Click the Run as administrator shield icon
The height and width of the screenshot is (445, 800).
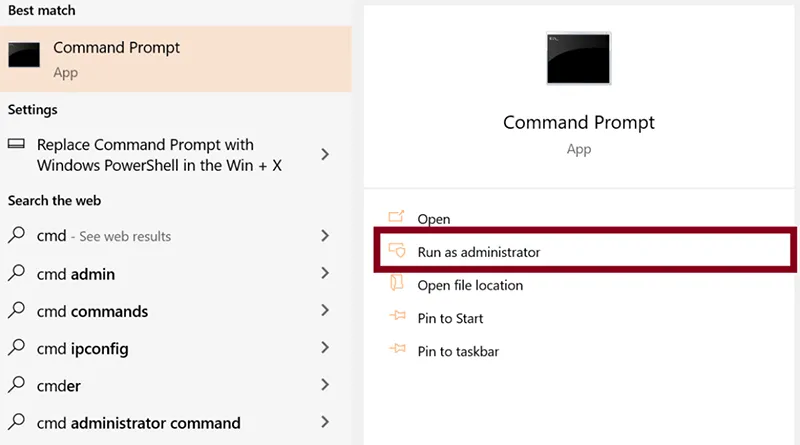point(396,251)
